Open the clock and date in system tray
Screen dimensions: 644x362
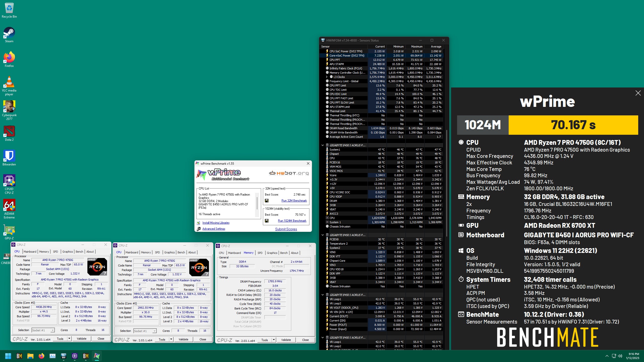(632, 356)
